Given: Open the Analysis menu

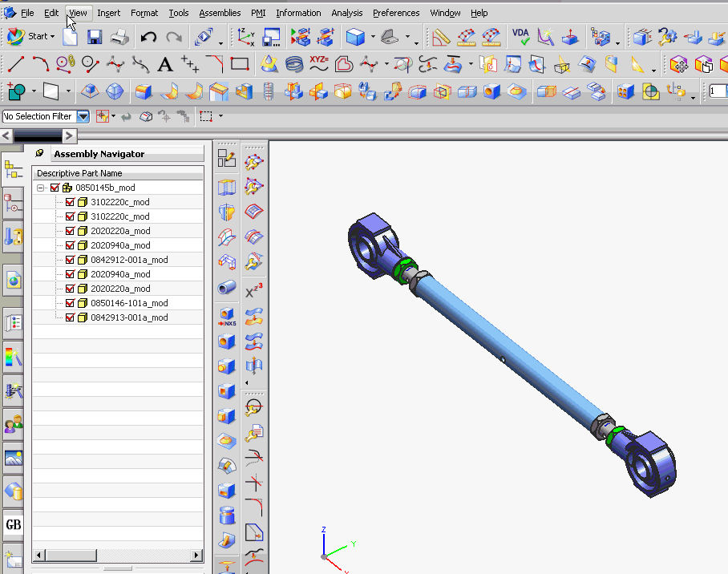Looking at the screenshot, I should pyautogui.click(x=347, y=13).
